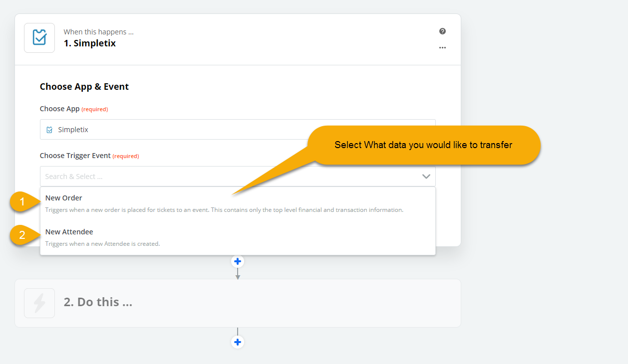628x364 pixels.
Task: Open the help question mark icon
Action: (x=442, y=31)
